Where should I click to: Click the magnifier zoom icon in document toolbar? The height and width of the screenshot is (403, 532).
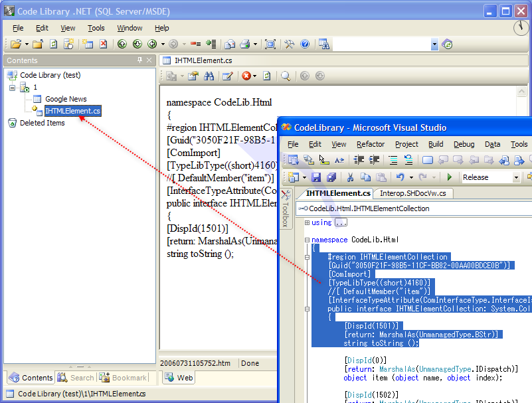pos(286,76)
